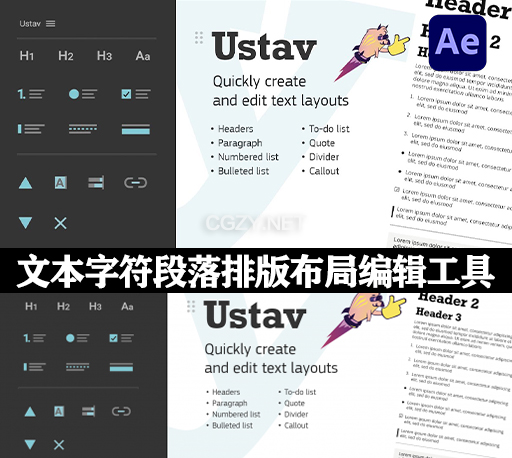Image resolution: width=512 pixels, height=458 pixels.
Task: Insert a callout block from the upper panel
Action: pos(136,129)
